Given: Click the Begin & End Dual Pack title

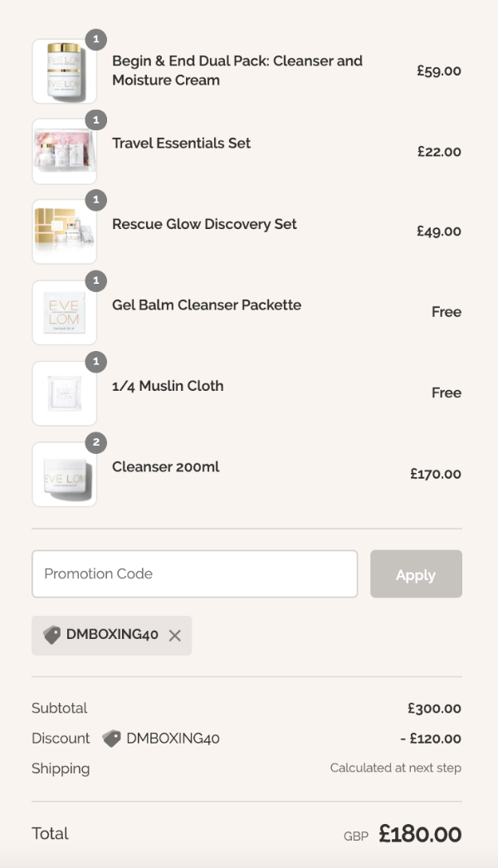Looking at the screenshot, I should click(x=237, y=71).
